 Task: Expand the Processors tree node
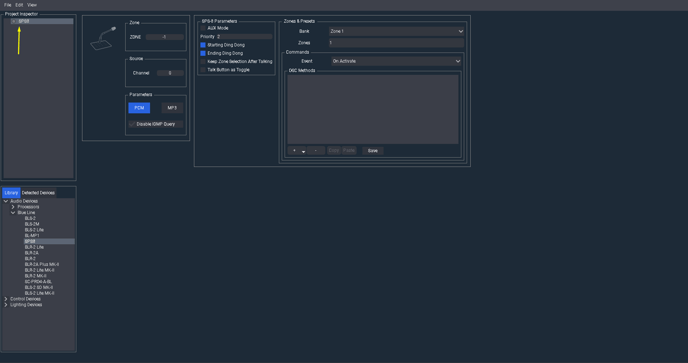[x=13, y=207]
